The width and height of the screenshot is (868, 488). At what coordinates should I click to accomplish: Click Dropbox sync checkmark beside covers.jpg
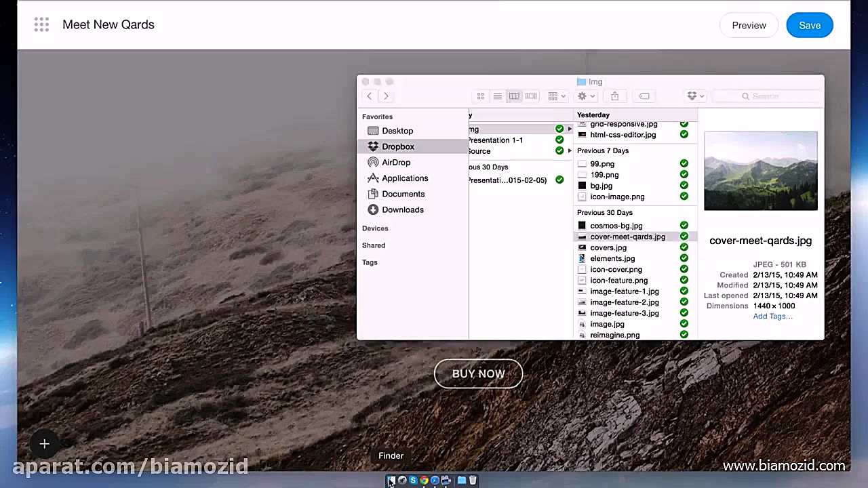[x=684, y=247]
